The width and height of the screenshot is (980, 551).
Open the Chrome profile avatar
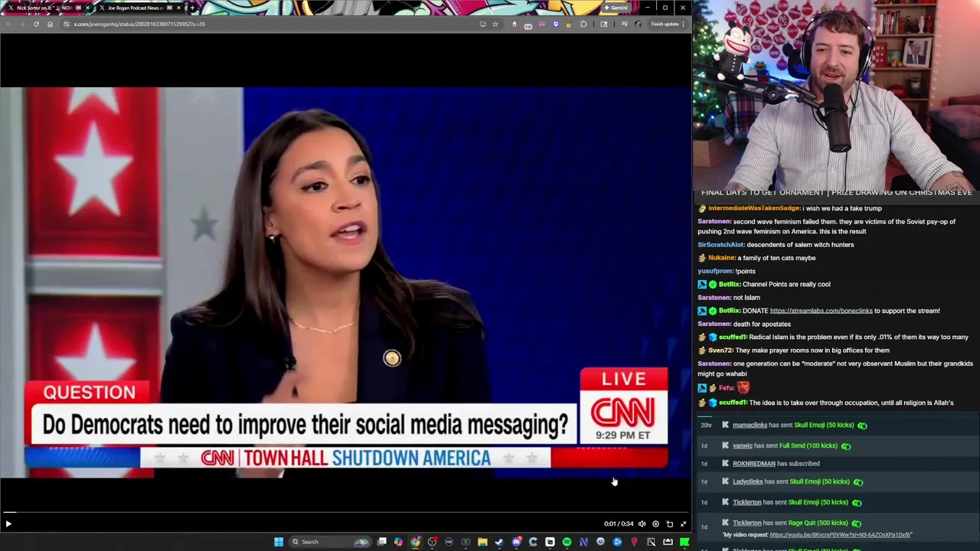click(639, 24)
